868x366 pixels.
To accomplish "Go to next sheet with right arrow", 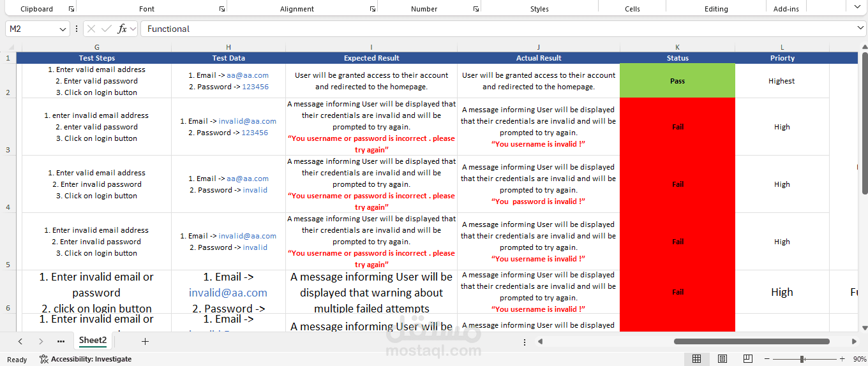I will (x=41, y=341).
